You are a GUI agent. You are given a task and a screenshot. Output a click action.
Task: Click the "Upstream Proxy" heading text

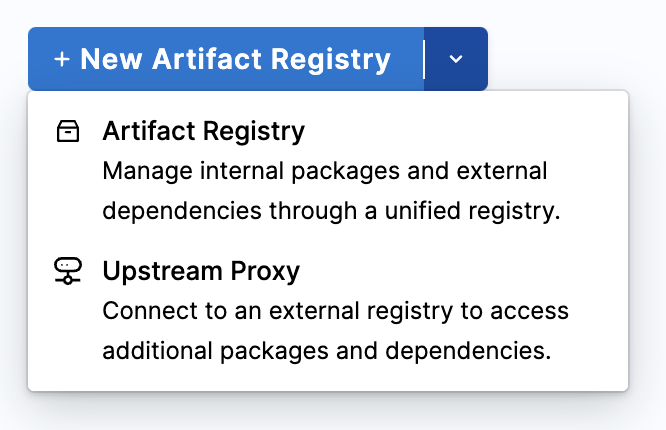click(201, 271)
